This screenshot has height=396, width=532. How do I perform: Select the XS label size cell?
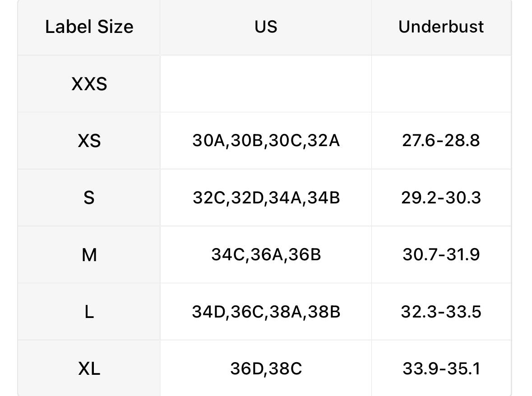(89, 141)
